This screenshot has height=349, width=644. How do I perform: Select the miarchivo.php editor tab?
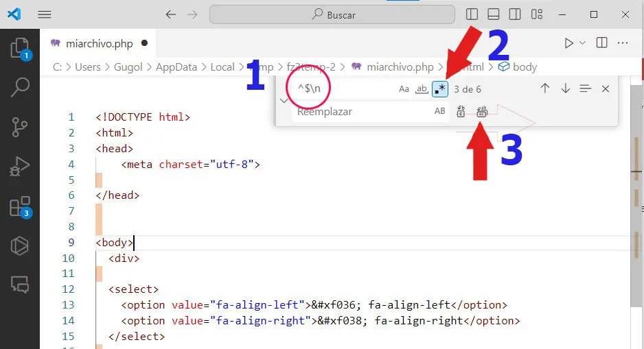tap(99, 43)
